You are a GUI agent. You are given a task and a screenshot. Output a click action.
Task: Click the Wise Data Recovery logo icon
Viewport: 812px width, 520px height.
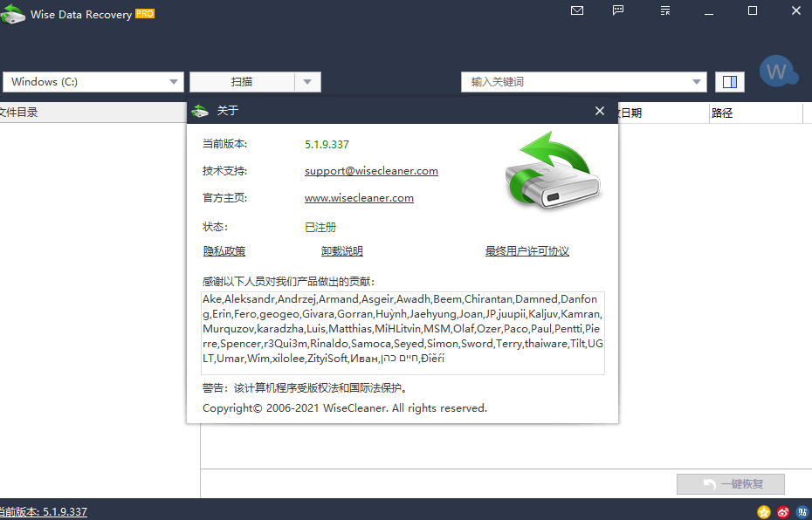[13, 14]
